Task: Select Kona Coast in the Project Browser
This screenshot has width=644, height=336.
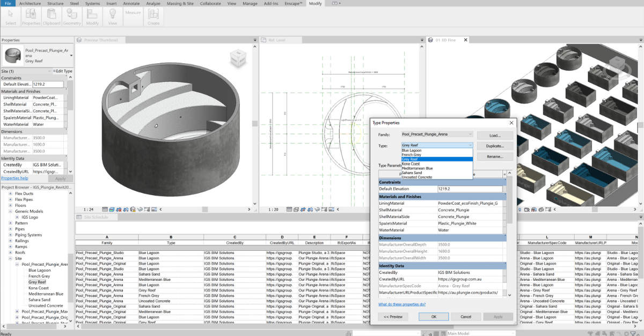Action: point(39,288)
